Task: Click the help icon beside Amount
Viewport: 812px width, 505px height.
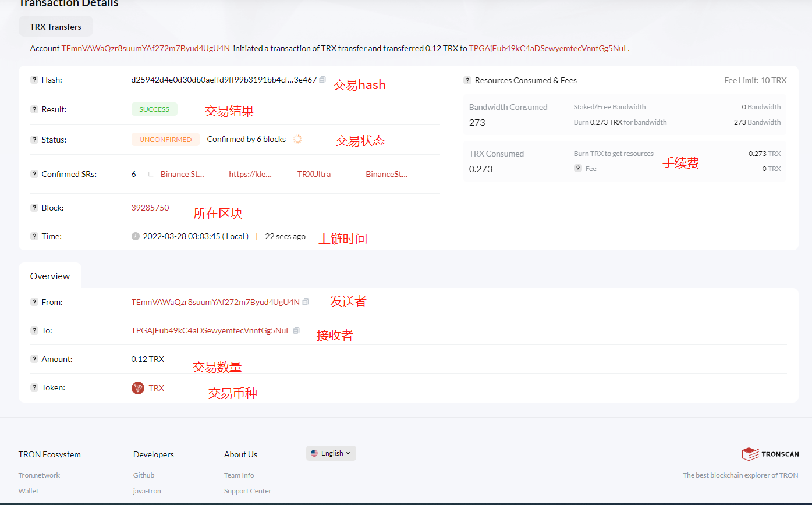Action: click(34, 359)
